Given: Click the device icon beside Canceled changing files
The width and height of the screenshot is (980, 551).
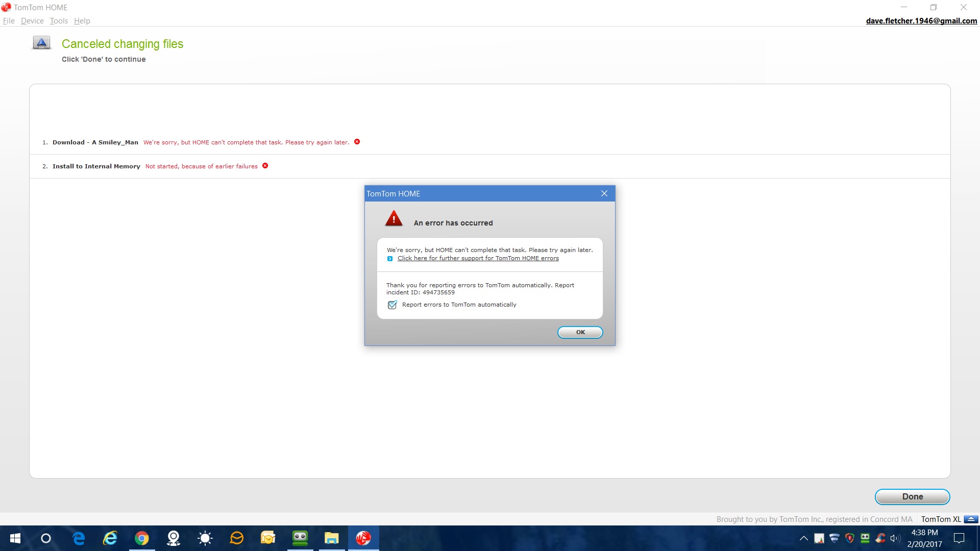Looking at the screenshot, I should coord(42,43).
